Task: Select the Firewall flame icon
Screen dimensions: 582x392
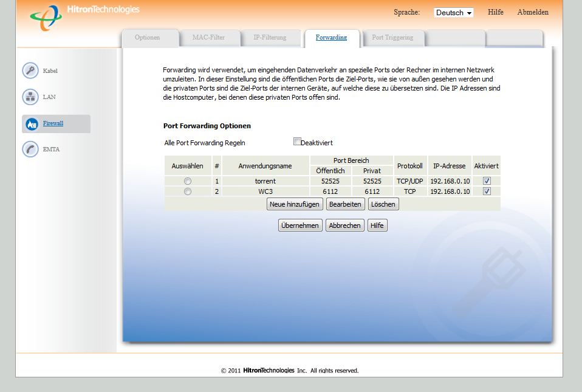Action: 31,123
